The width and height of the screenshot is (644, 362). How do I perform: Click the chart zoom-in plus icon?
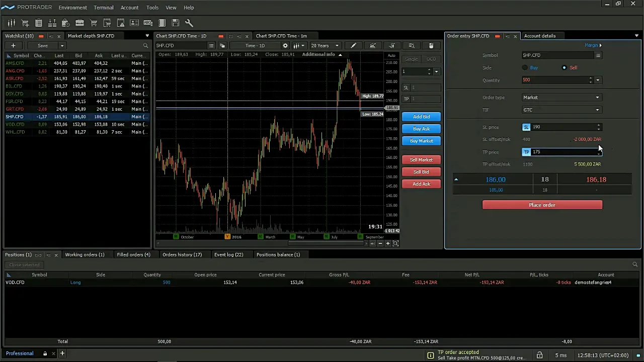tap(388, 243)
